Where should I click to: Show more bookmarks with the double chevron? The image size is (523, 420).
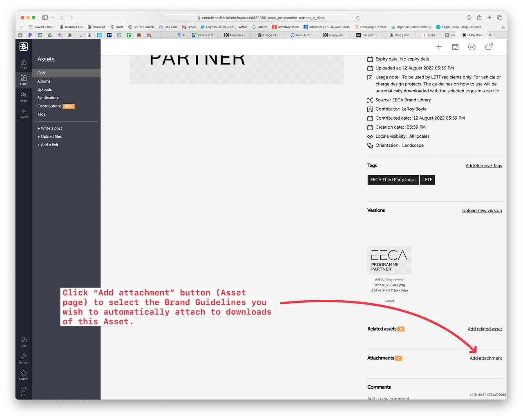503,27
